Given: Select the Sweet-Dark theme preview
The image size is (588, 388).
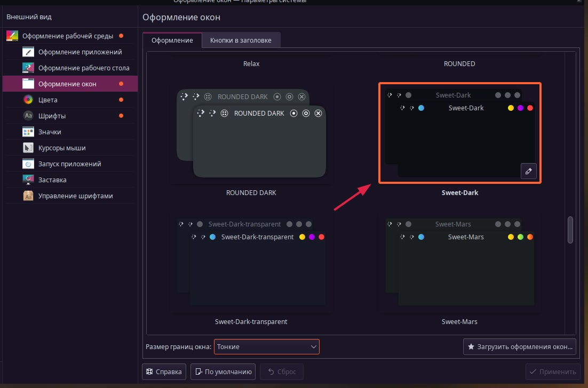Looking at the screenshot, I should point(460,133).
